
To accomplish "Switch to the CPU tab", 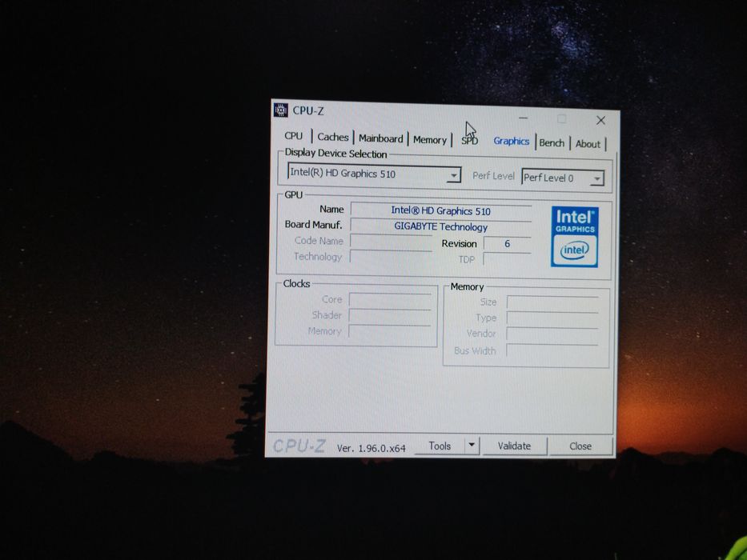I will [294, 136].
